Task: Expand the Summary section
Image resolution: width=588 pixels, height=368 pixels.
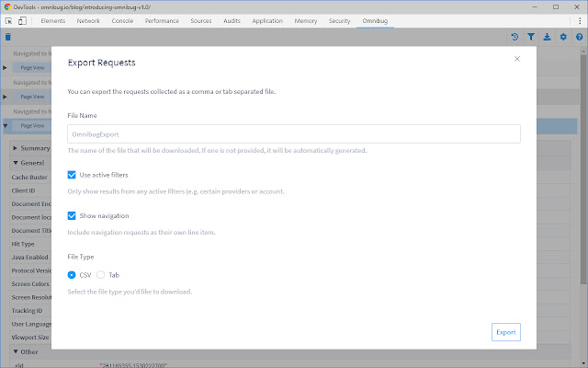Action: pos(16,148)
